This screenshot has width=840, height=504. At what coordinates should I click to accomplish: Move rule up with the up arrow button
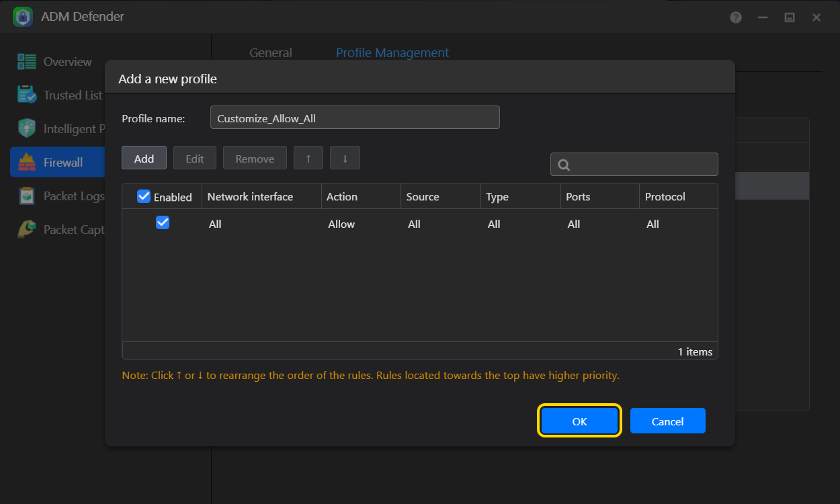pos(308,158)
